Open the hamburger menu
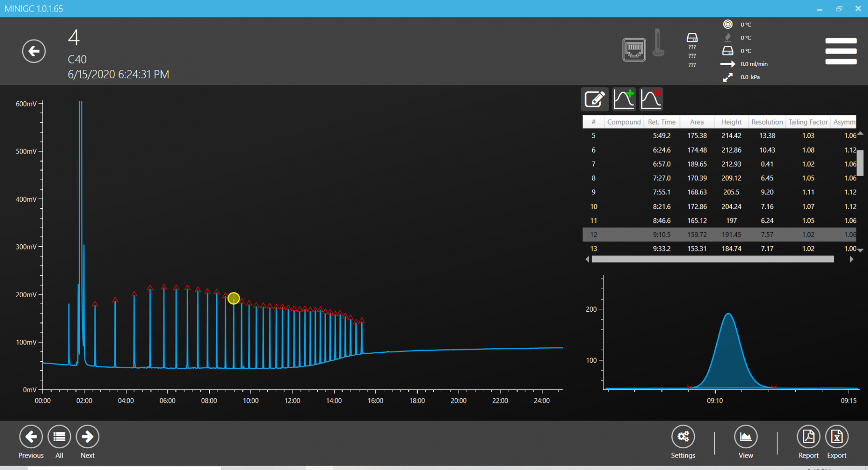The image size is (868, 470). click(841, 51)
